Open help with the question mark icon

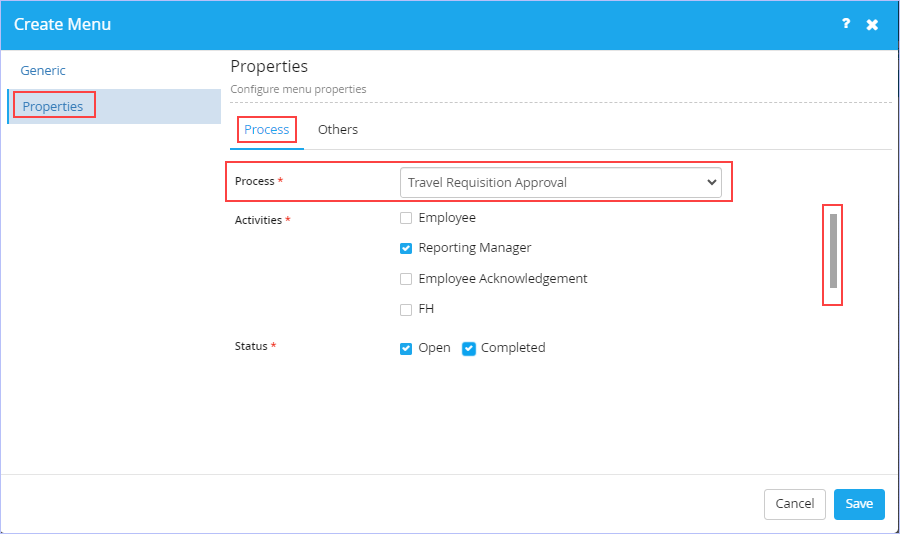[845, 24]
